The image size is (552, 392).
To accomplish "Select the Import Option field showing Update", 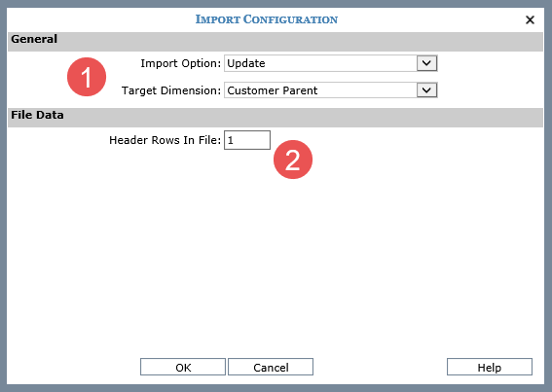I will click(331, 63).
